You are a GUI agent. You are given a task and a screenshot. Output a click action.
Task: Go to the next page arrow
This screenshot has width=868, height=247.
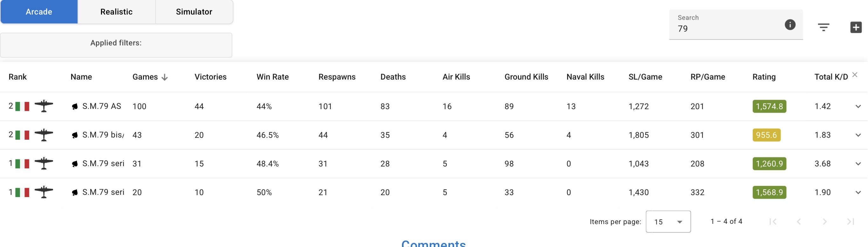tap(824, 222)
